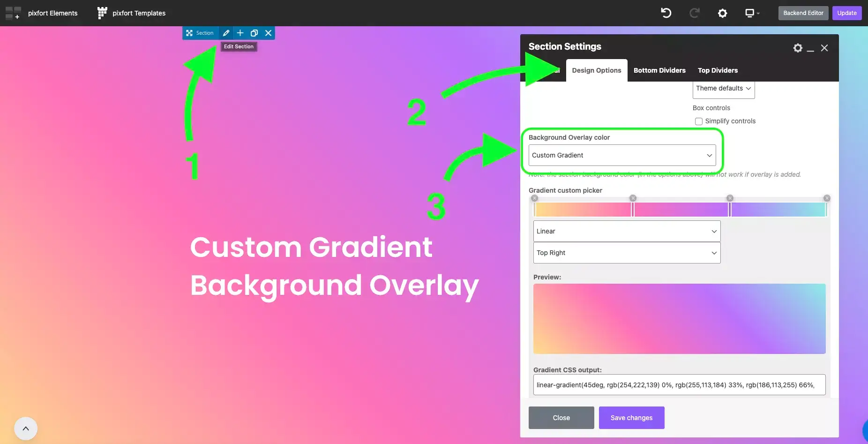The image size is (868, 444).
Task: Expand the Linear gradient type dropdown
Action: (627, 231)
